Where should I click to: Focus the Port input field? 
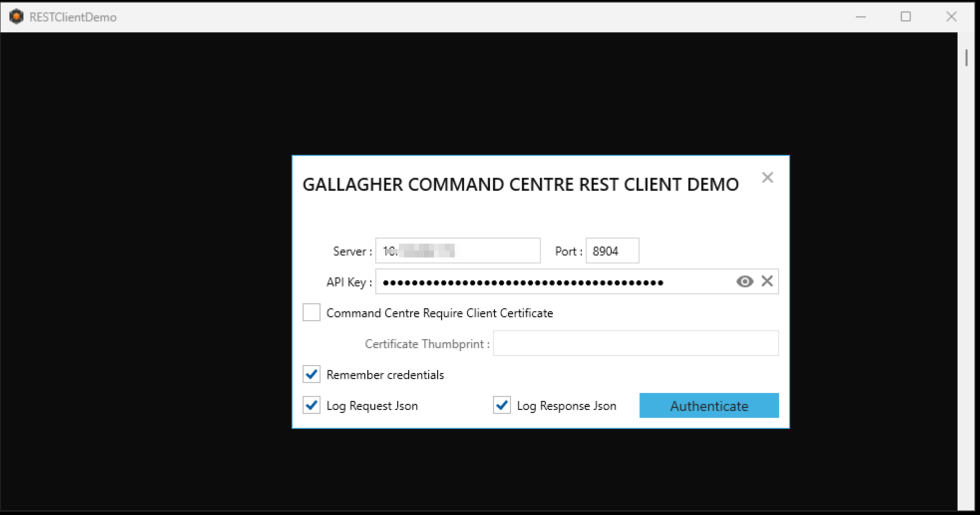612,251
